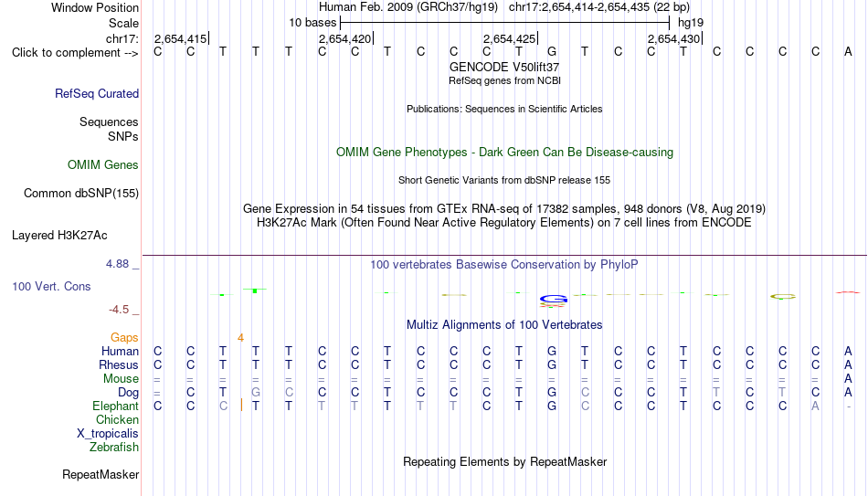
Task: Click the chr17: label
Action: [x=122, y=38]
